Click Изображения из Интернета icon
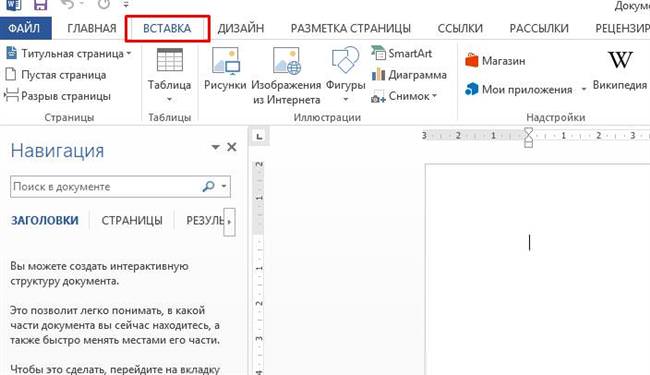Image resolution: width=650 pixels, height=375 pixels. pos(287,61)
